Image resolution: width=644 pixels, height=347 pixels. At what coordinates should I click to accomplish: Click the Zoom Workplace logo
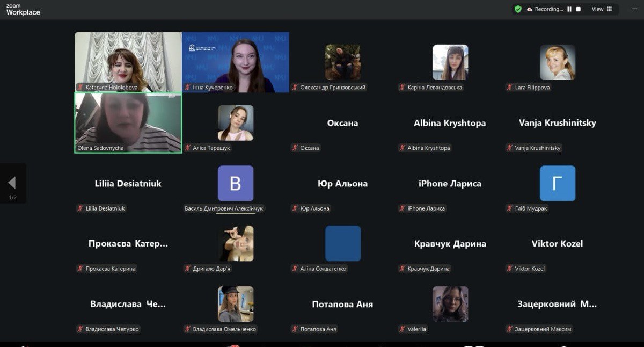point(23,10)
